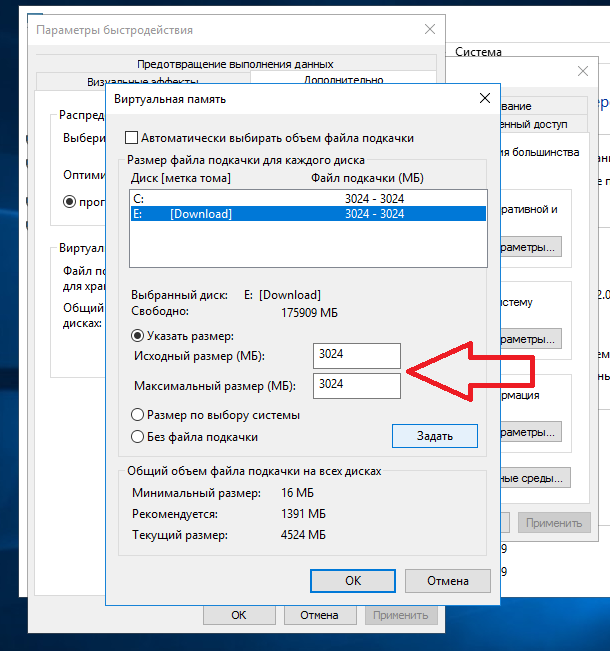Focus the initial size input field
Viewport: 610px width, 651px height.
tap(357, 356)
